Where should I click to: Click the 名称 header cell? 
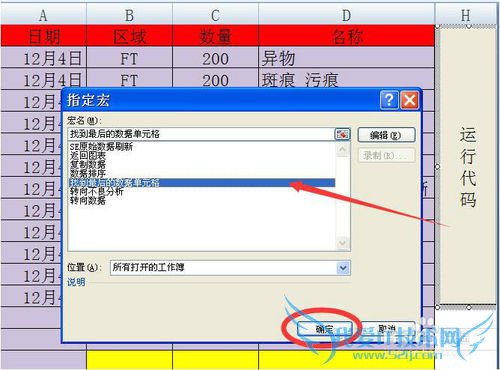347,36
